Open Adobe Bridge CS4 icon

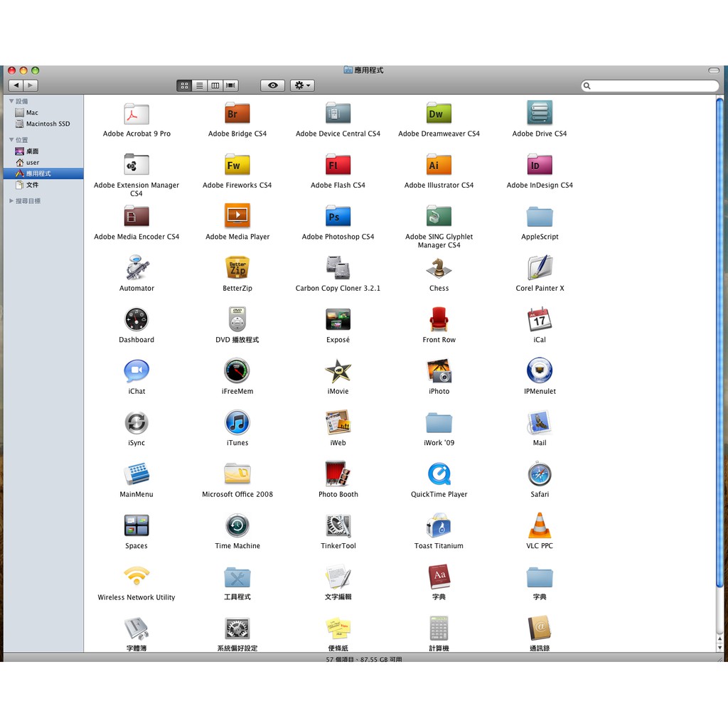coord(237,114)
